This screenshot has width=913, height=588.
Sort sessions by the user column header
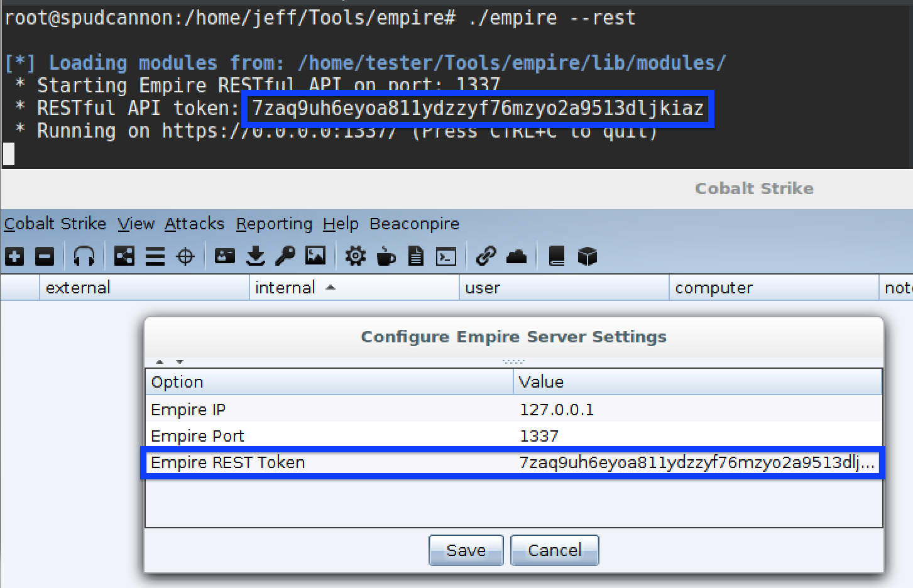pos(564,288)
